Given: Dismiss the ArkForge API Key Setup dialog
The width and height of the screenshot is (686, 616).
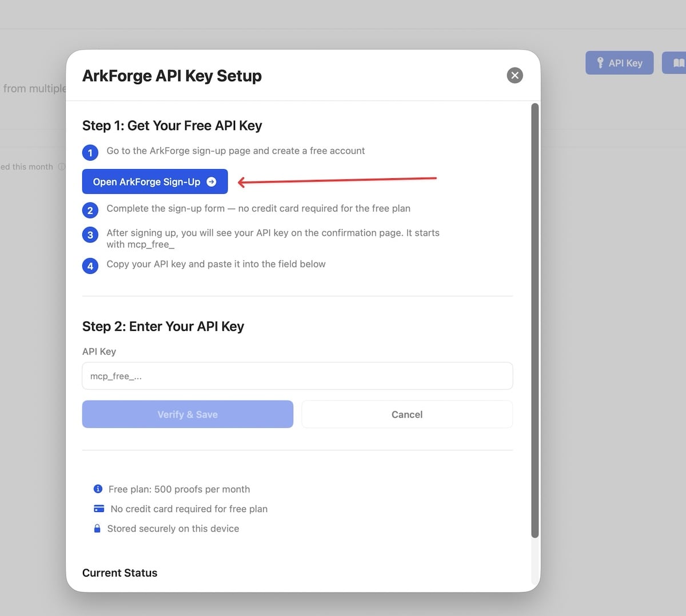Looking at the screenshot, I should [514, 75].
